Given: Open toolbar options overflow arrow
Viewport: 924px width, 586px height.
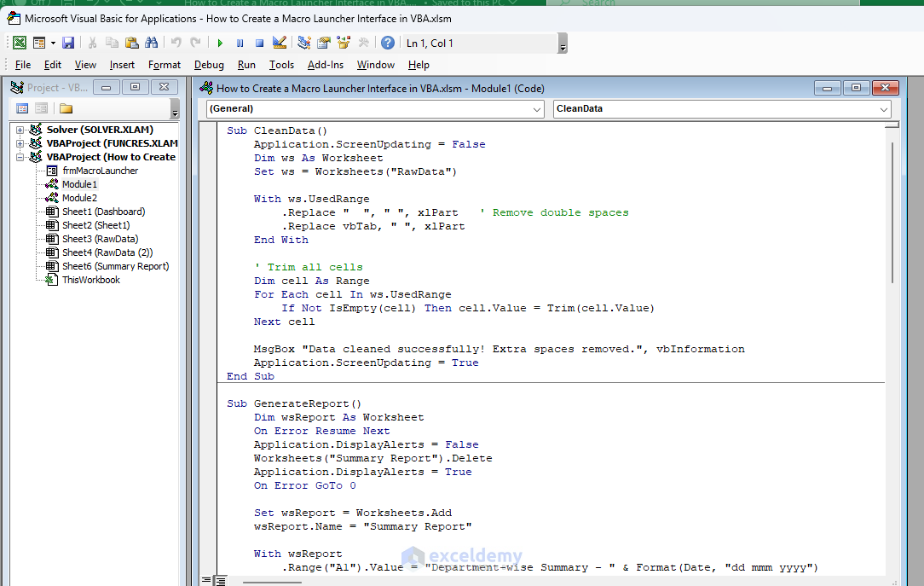Looking at the screenshot, I should [x=563, y=44].
